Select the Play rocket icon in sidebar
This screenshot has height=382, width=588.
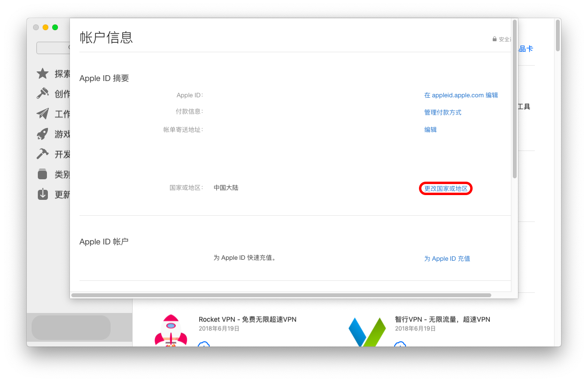pyautogui.click(x=43, y=134)
